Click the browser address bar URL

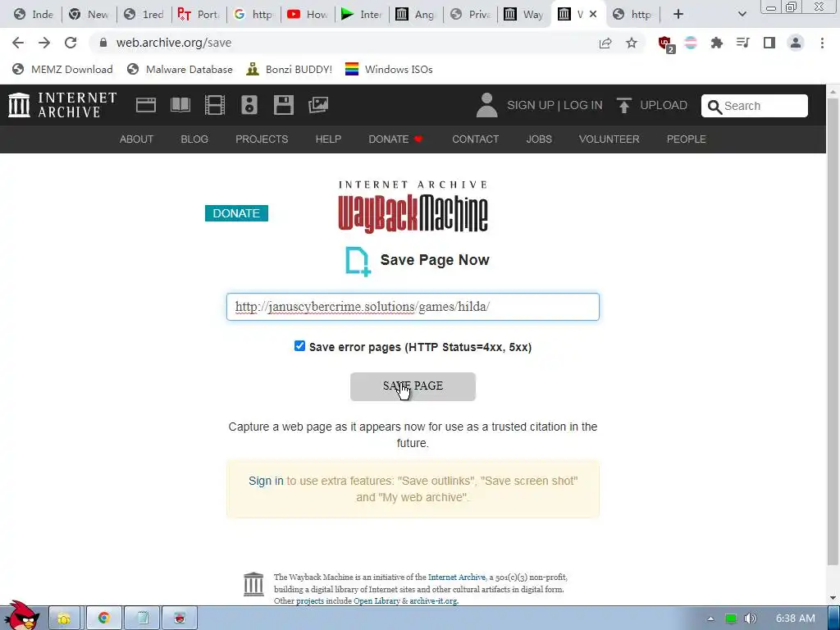(174, 43)
